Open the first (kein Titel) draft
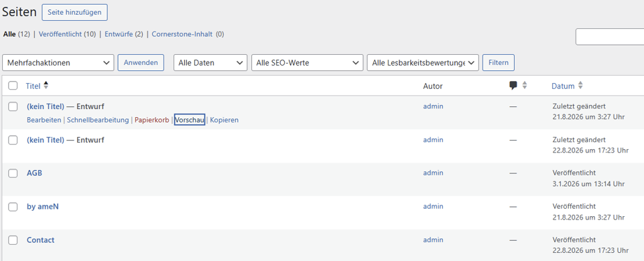 click(x=46, y=106)
